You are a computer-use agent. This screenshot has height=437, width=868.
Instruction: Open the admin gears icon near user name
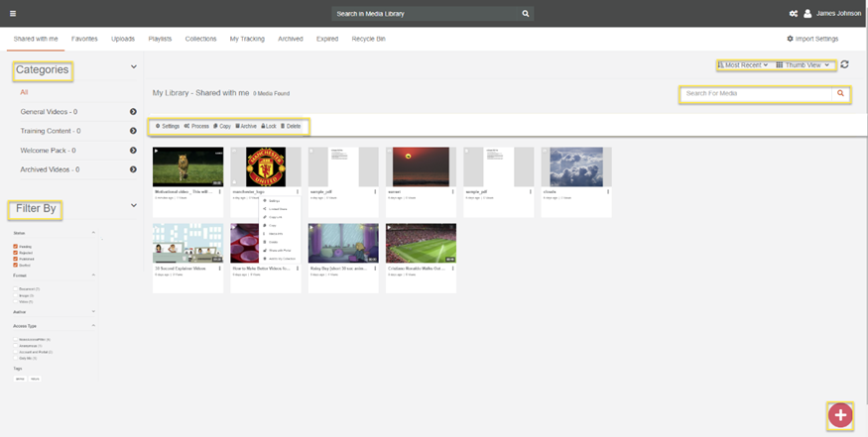pos(793,14)
